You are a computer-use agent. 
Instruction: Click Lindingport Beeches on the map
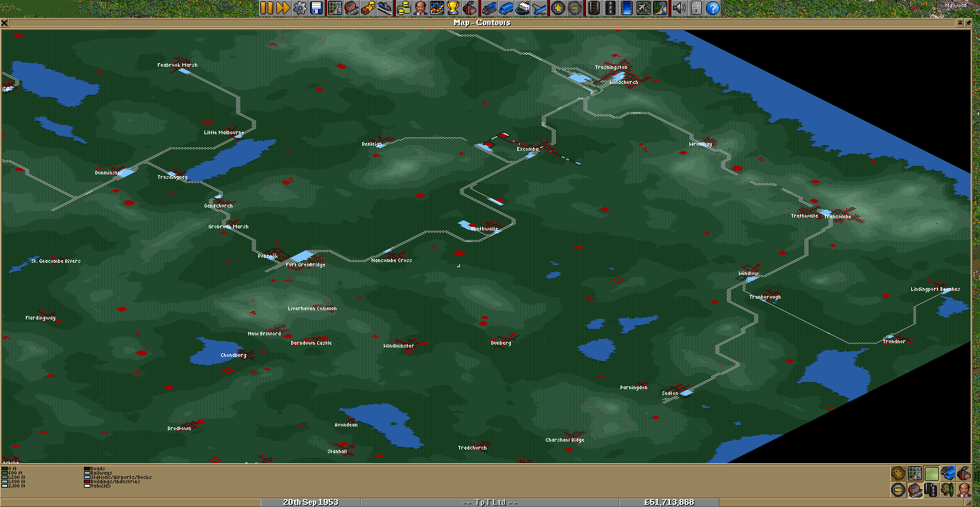[936, 289]
